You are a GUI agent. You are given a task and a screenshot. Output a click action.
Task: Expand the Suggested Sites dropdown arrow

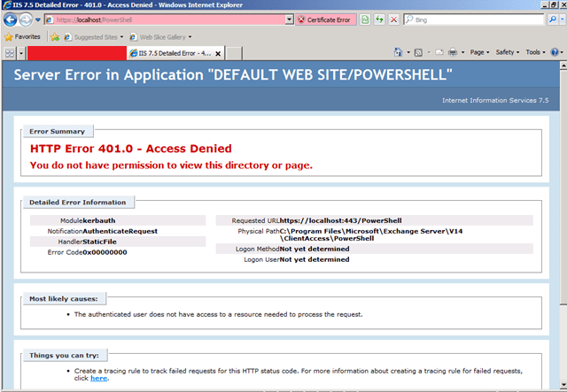121,37
